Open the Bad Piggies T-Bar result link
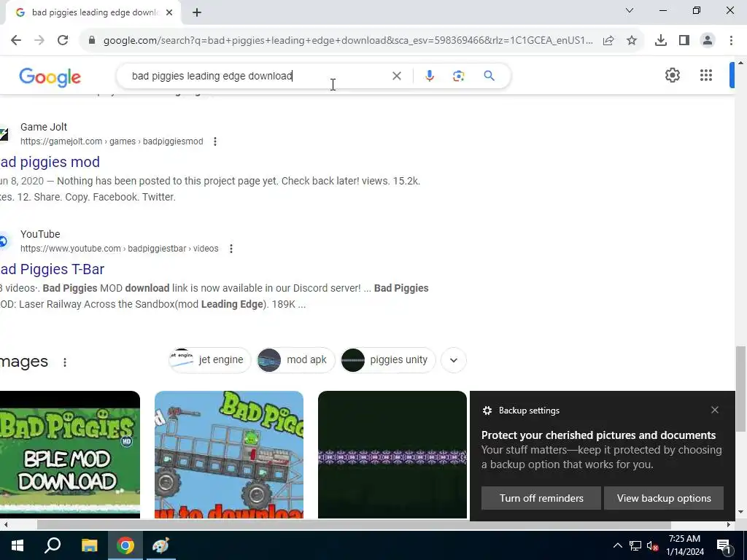Screen dimensions: 747x560 pyautogui.click(x=52, y=269)
